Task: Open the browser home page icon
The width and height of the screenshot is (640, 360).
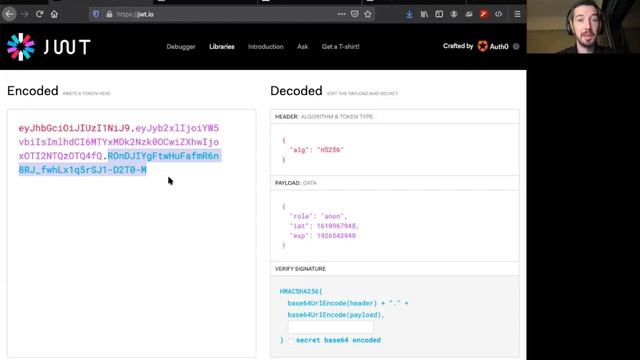Action: [x=54, y=14]
